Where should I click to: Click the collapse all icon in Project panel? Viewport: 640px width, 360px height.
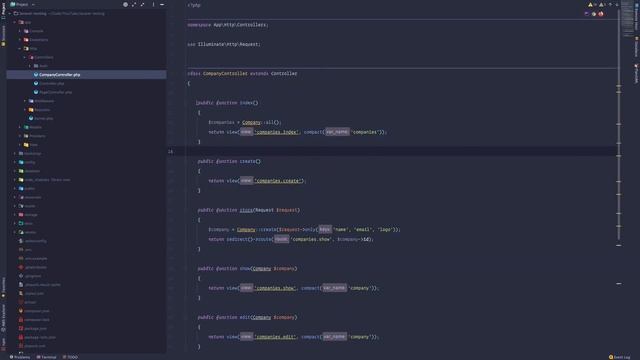142,4
